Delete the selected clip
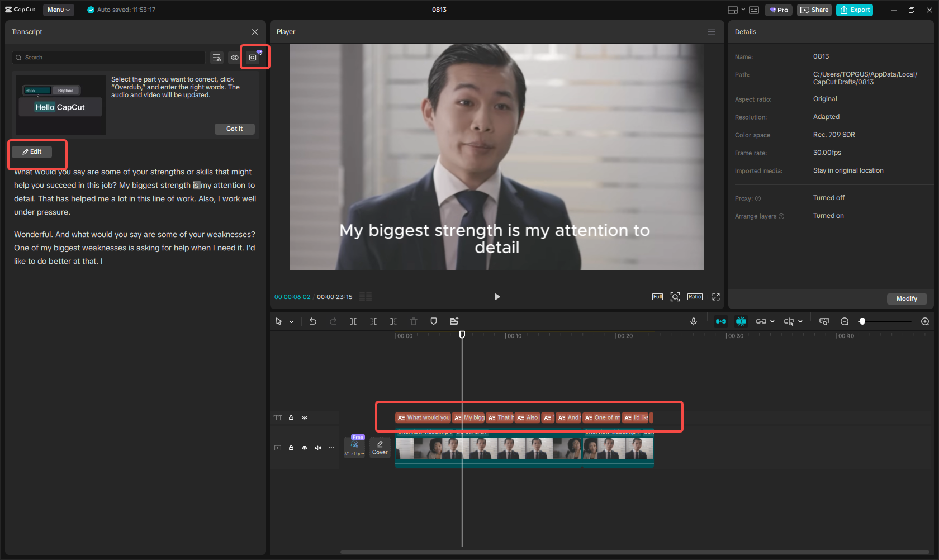The image size is (939, 560). 413,321
